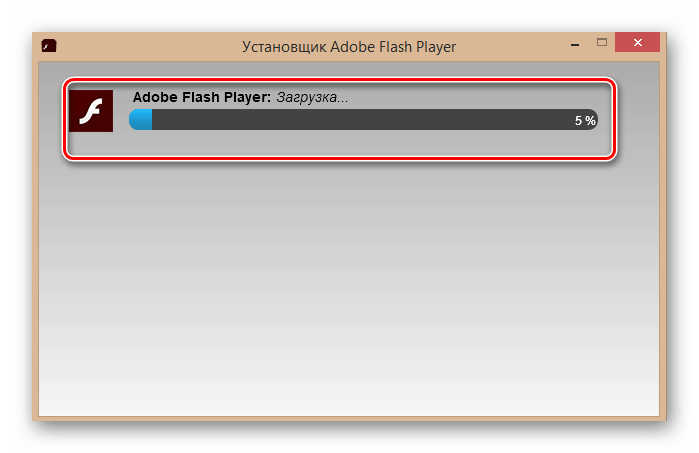699x453 pixels.
Task: Click the "Установщик Adobe Flash Player" window title
Action: [349, 47]
